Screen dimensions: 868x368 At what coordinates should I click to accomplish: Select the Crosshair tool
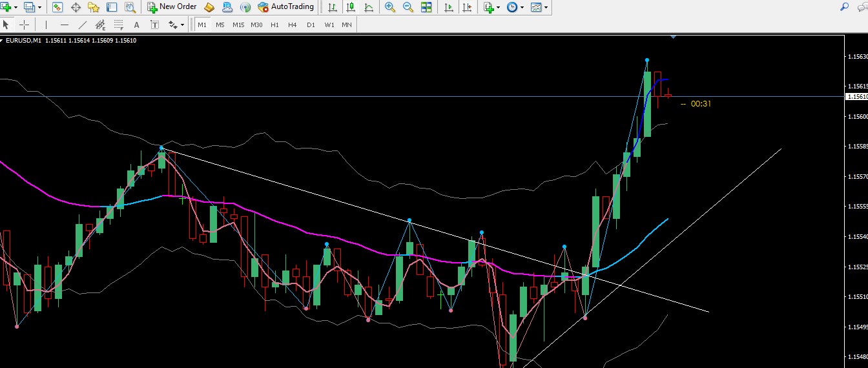tap(24, 25)
